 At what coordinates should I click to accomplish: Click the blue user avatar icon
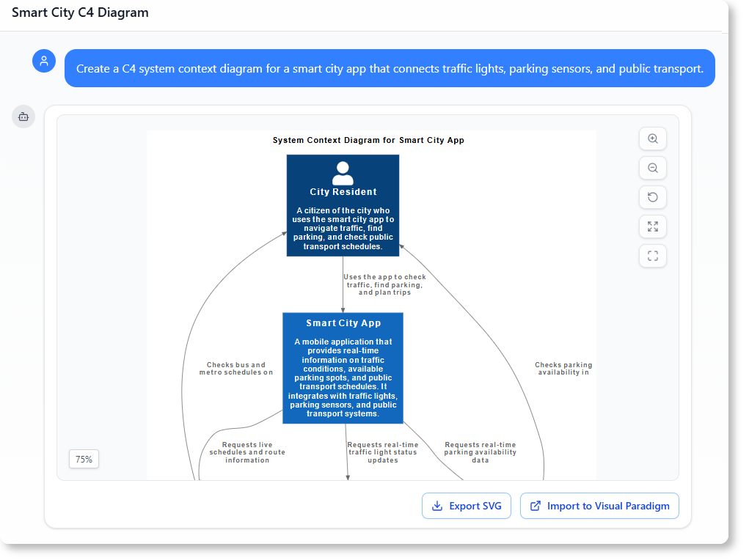tap(44, 61)
